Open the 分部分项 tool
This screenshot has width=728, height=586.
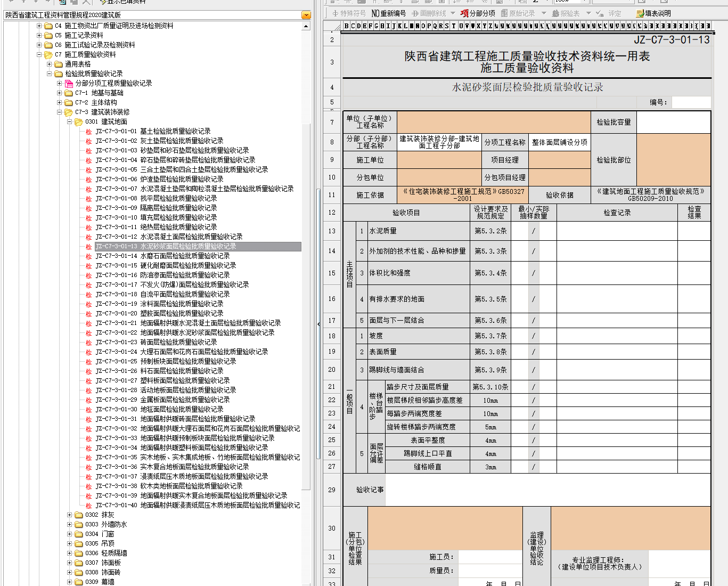coord(478,13)
